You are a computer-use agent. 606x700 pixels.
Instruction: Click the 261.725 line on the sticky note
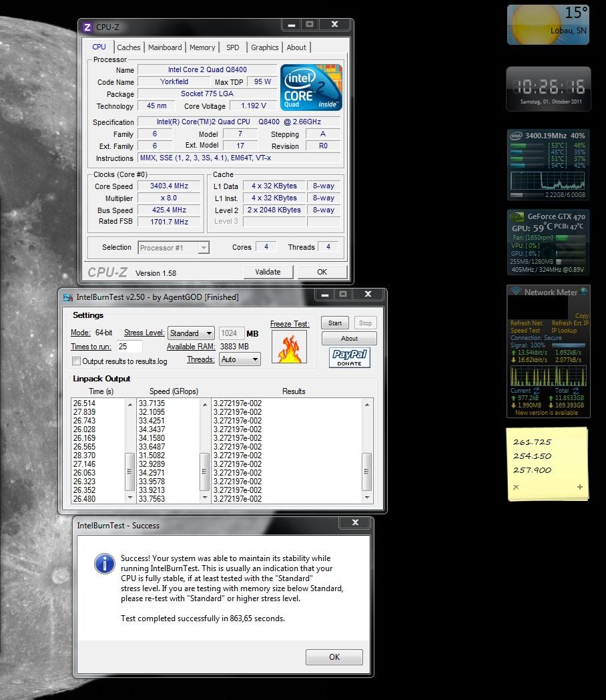coord(532,442)
